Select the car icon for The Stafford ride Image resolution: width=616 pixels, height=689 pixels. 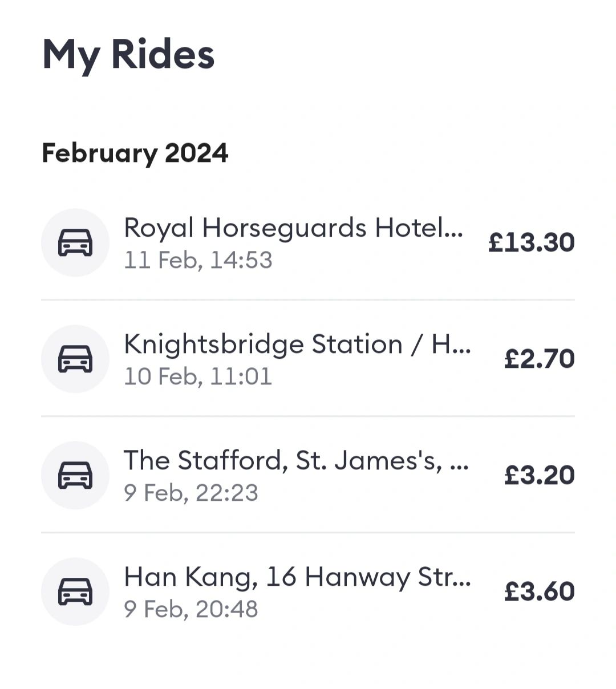(x=75, y=476)
